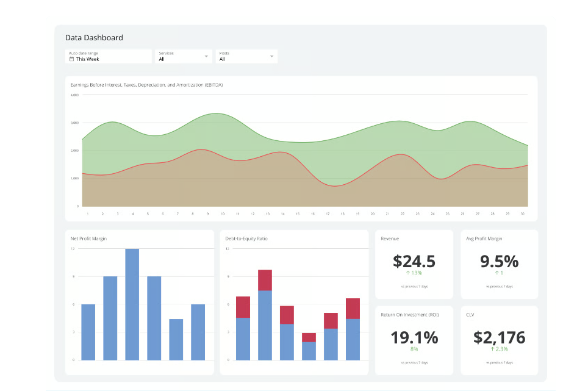
Task: Click the Revenue $24.5 value
Action: coord(414,262)
